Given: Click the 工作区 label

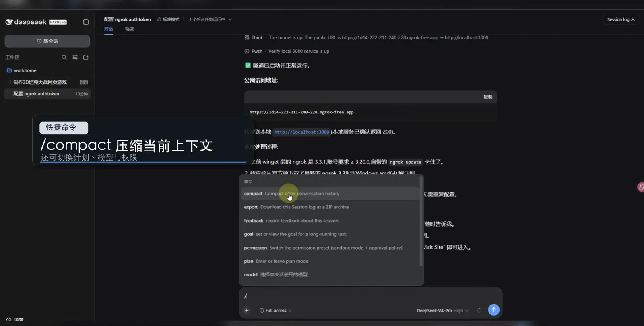Looking at the screenshot, I should point(12,57).
